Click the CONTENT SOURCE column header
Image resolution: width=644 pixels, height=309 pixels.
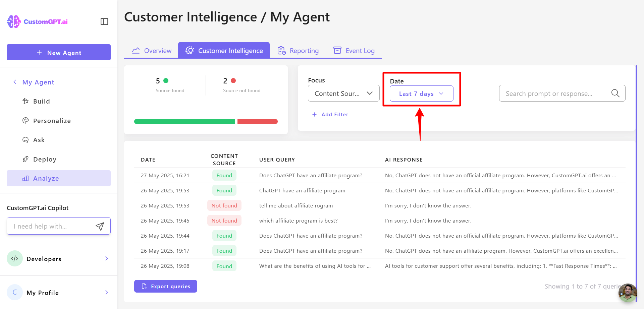[x=224, y=160]
